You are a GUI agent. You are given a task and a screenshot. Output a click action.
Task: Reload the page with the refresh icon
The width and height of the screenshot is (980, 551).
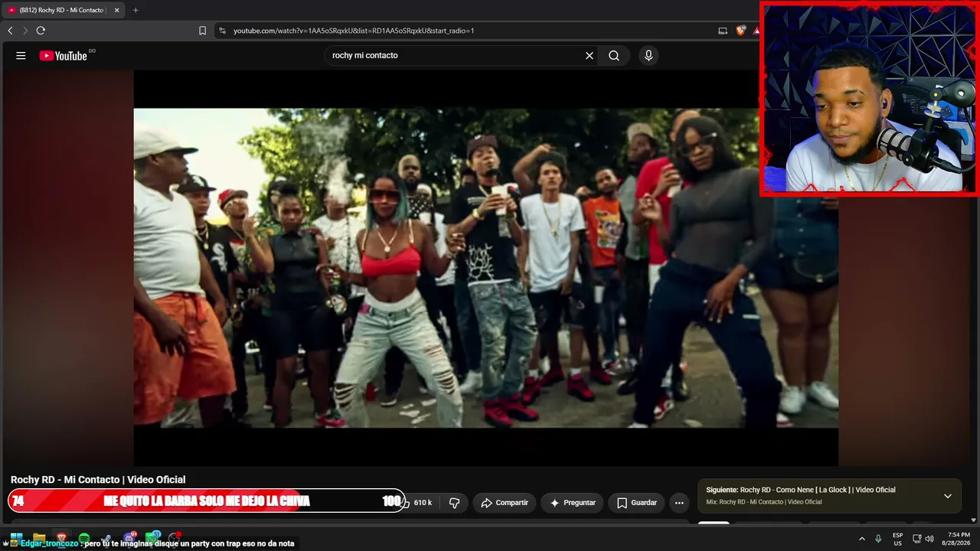[x=41, y=31]
